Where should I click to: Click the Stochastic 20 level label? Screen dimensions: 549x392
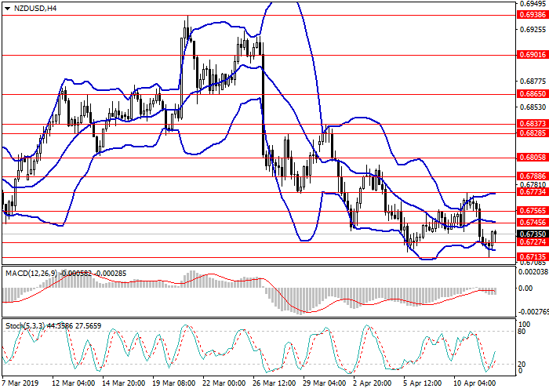tap(522, 364)
